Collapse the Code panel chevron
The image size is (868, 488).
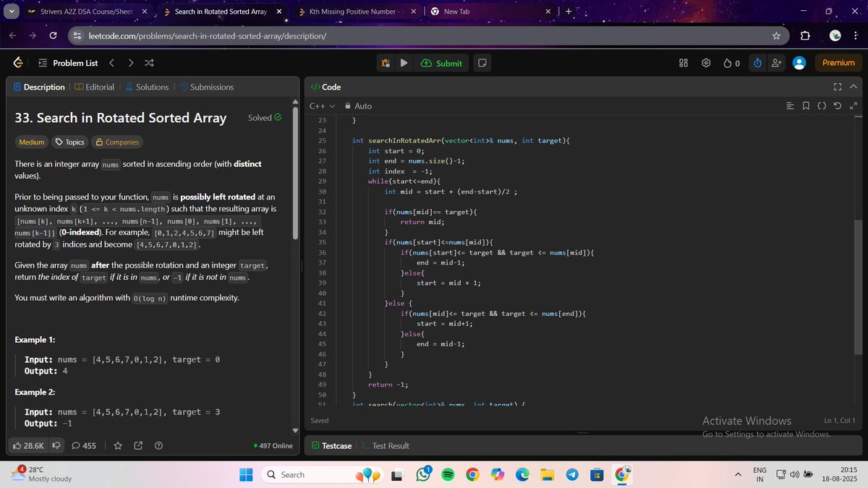click(853, 87)
